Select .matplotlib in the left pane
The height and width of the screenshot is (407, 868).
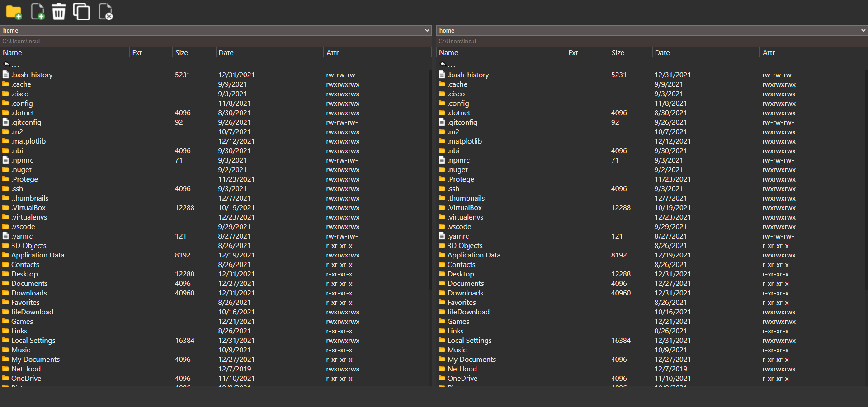click(x=28, y=141)
